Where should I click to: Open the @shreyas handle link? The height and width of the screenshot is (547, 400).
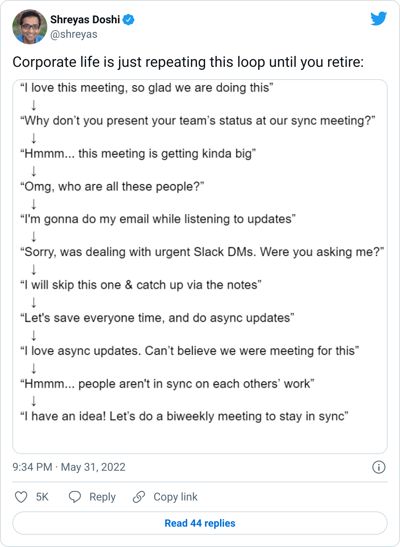pos(74,35)
